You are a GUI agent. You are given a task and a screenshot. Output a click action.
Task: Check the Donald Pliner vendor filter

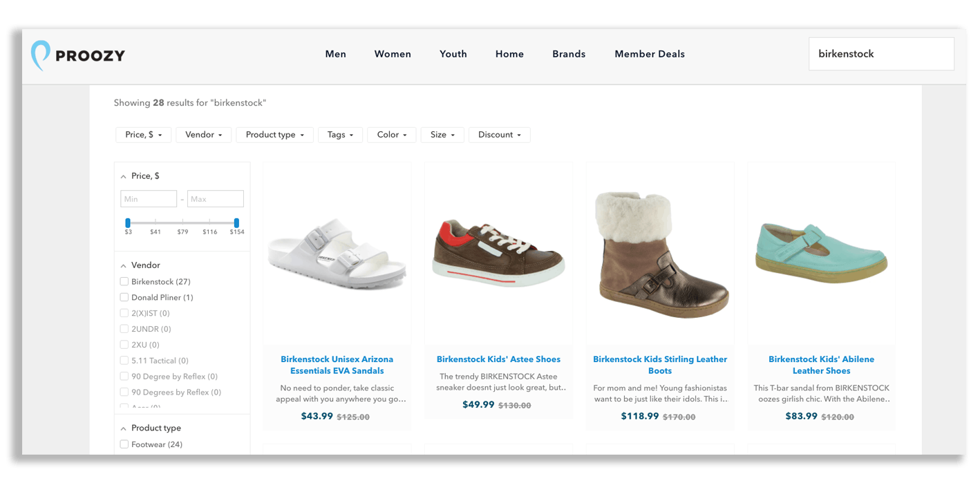124,297
